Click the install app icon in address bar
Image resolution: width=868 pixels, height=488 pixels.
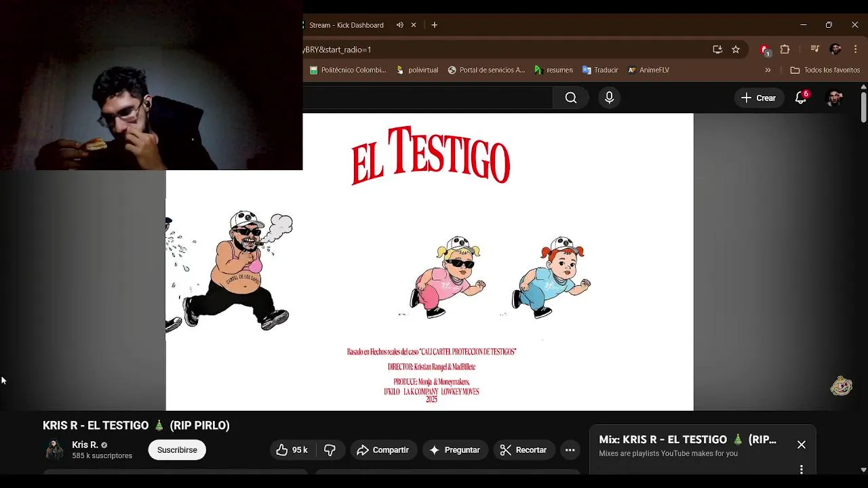(x=717, y=49)
